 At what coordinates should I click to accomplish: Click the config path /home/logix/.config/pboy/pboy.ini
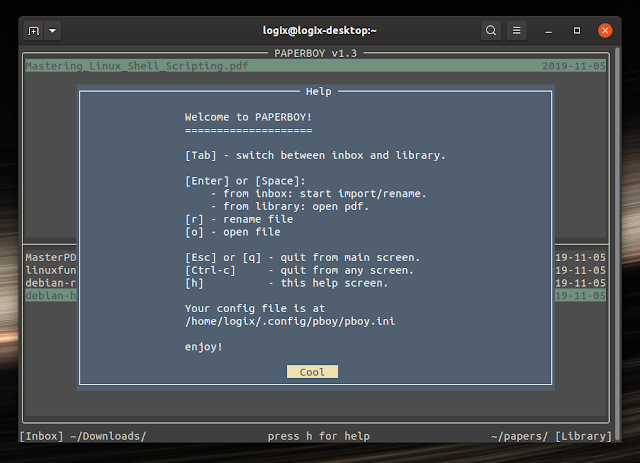point(290,321)
